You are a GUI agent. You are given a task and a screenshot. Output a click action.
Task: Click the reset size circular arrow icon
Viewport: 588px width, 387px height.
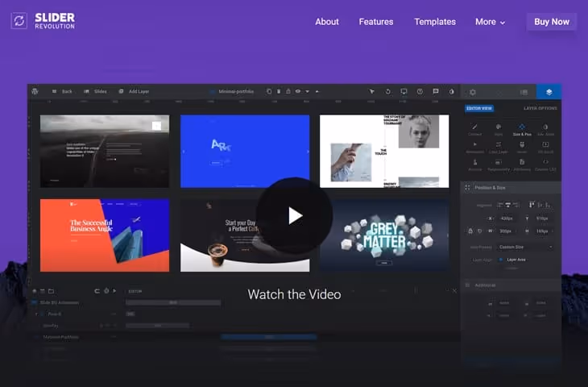tap(479, 231)
